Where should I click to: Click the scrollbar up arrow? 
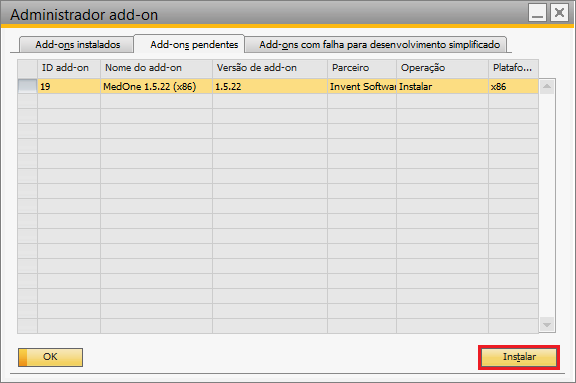(x=547, y=87)
